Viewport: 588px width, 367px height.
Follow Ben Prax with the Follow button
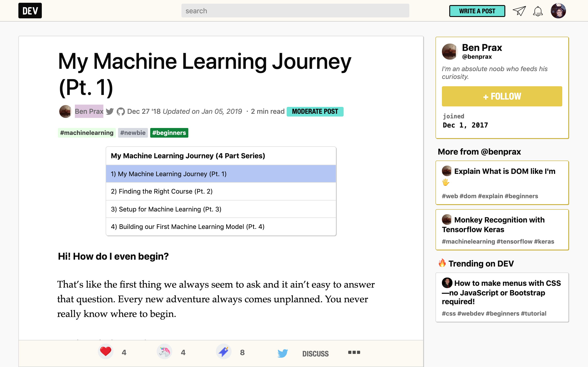[502, 96]
